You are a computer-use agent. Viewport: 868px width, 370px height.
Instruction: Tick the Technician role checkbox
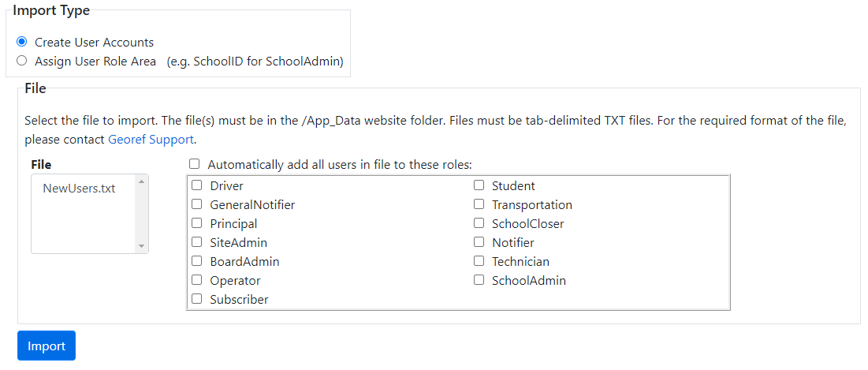(479, 262)
